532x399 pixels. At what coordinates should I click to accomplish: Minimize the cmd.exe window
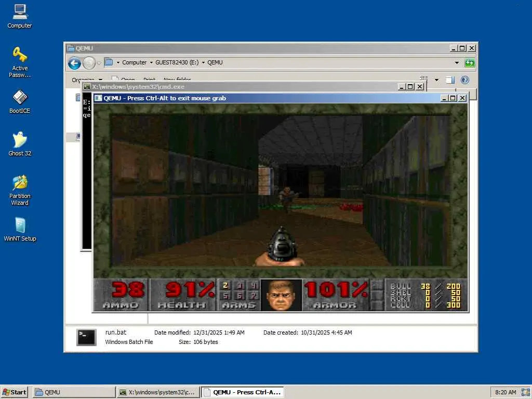point(402,87)
